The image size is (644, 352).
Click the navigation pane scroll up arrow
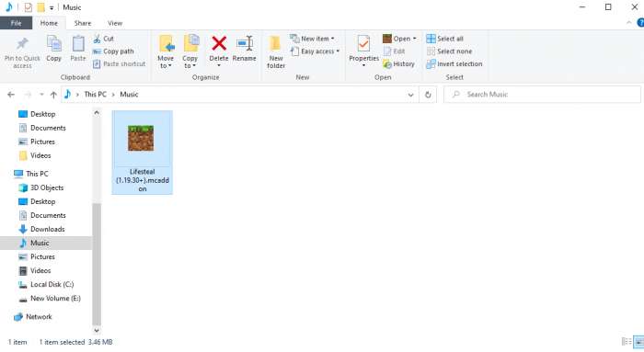click(97, 112)
